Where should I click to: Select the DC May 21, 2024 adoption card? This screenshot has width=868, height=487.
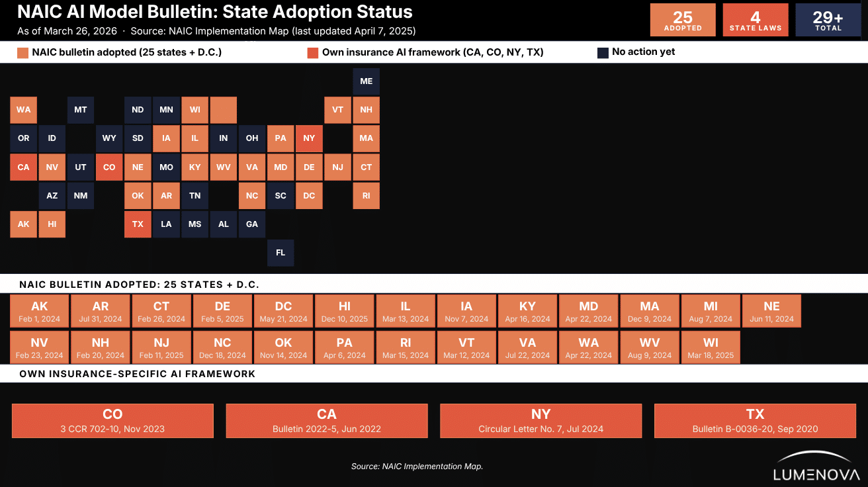[x=283, y=312]
